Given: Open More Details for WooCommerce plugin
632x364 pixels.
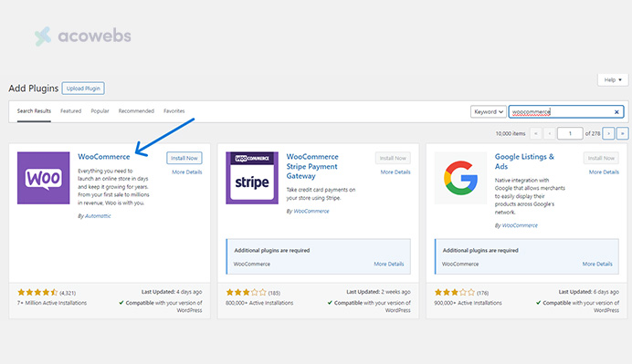Looking at the screenshot, I should (187, 172).
